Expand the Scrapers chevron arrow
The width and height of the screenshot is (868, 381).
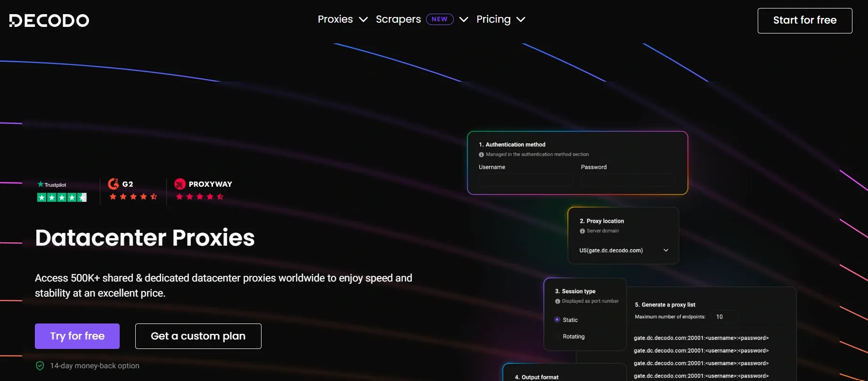464,19
